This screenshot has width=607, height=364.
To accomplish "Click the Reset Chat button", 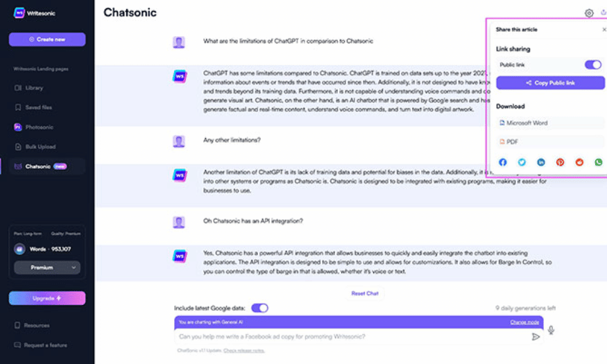I will coord(365,293).
